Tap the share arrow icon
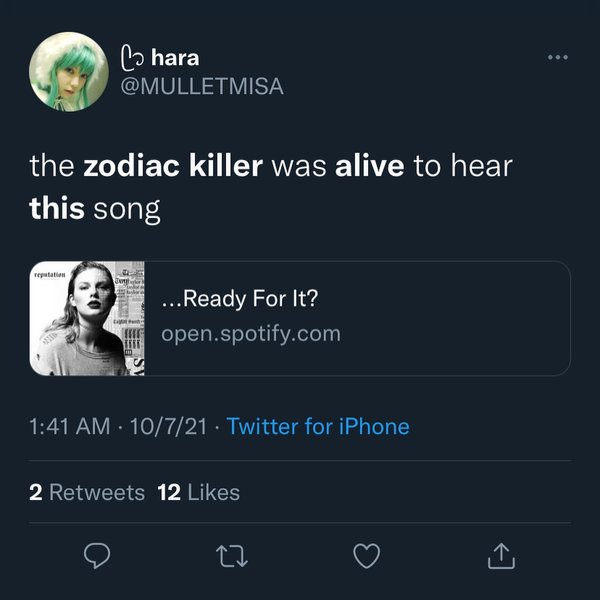600x600 pixels. point(502,554)
